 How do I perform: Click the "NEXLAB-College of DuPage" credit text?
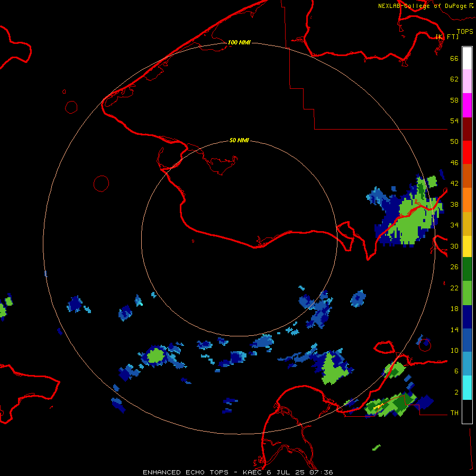(x=423, y=6)
